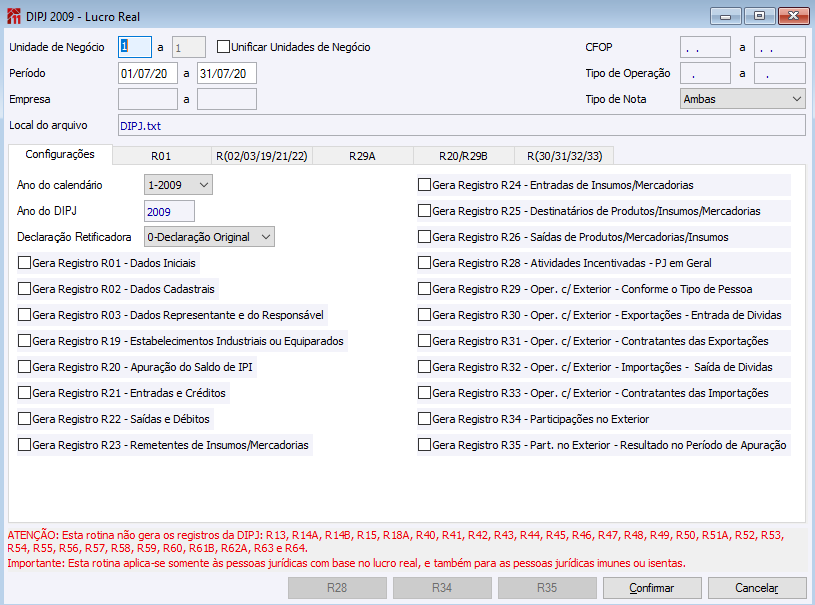Click the Tipo de Operação end field

[x=780, y=73]
